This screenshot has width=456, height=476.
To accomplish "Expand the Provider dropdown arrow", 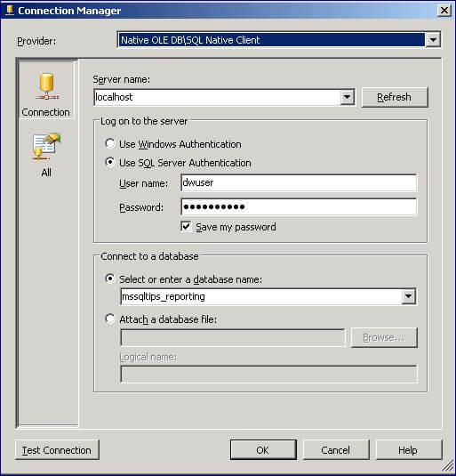I will coord(433,40).
